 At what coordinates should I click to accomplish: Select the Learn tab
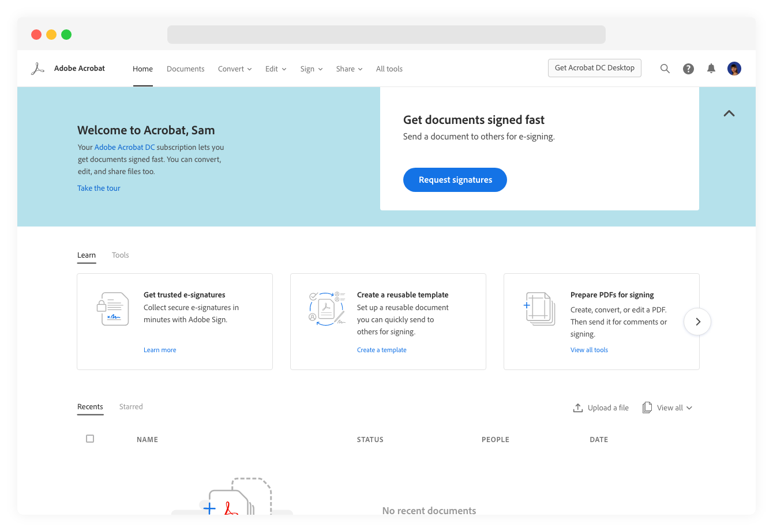(87, 255)
